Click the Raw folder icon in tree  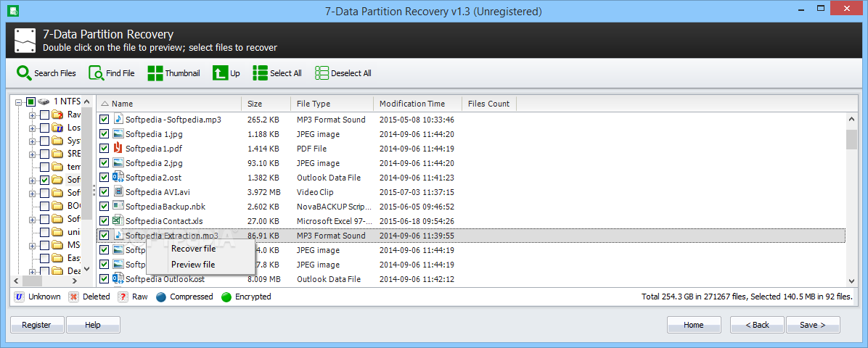point(57,115)
